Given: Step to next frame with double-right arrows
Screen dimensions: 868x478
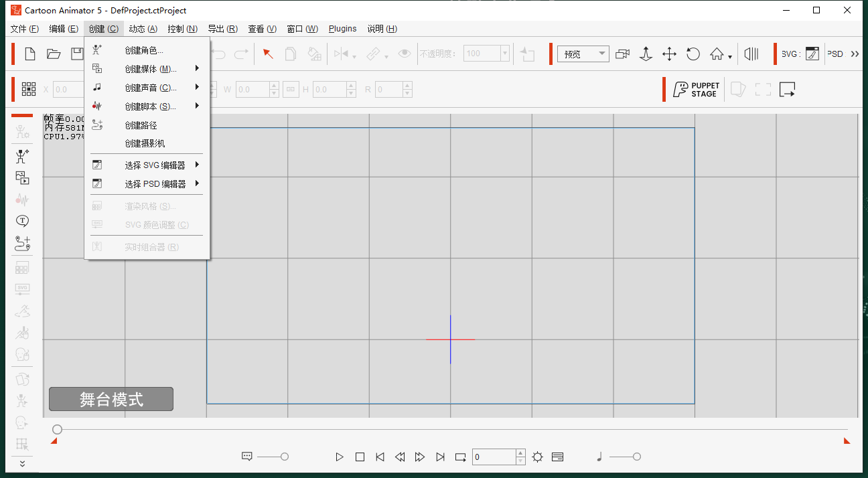Looking at the screenshot, I should (x=420, y=457).
